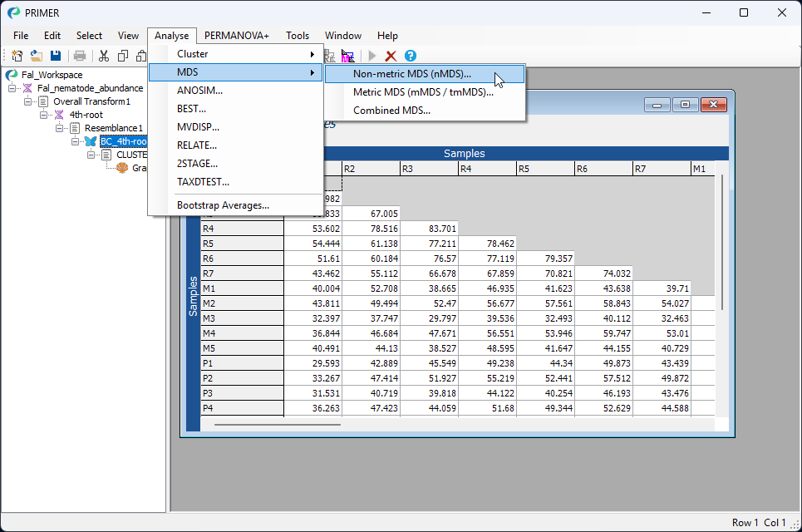
Task: Choose ANOSIM from the Analyse menu
Action: tap(199, 91)
